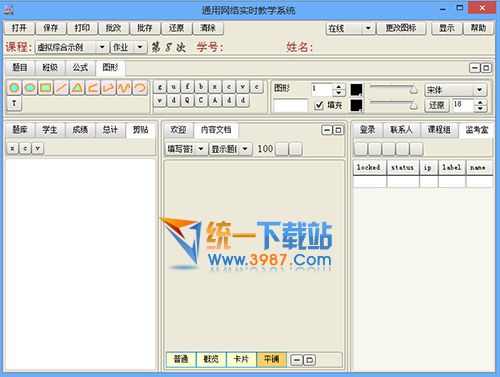Viewport: 500px width, 377px height.
Task: Select the T text tool
Action: point(14,103)
